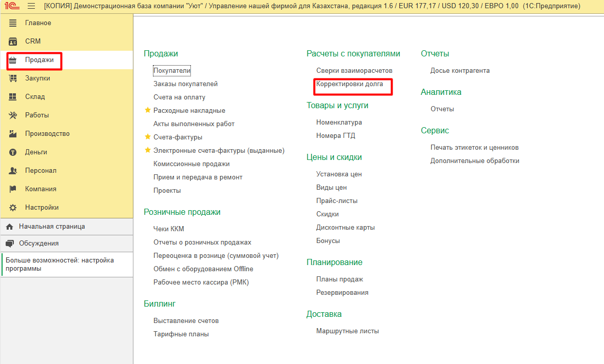Viewport: 604px width, 364px height.
Task: Toggle favorite star next to Расходные накладные
Action: [x=148, y=110]
